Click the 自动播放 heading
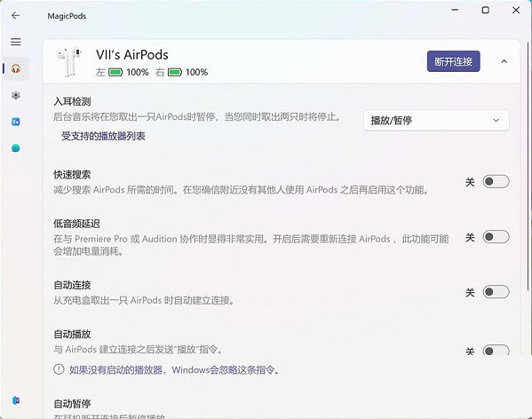The height and width of the screenshot is (419, 532). (72, 335)
